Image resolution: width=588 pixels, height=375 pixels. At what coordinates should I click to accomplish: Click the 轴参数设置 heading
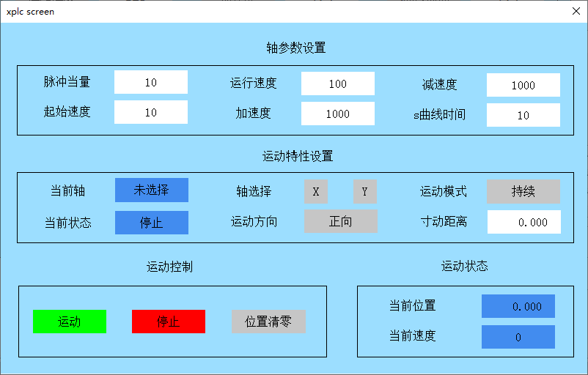coord(296,48)
